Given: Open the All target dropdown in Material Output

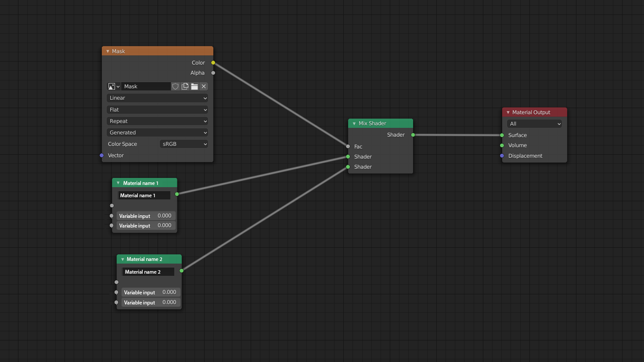Looking at the screenshot, I should pos(534,124).
